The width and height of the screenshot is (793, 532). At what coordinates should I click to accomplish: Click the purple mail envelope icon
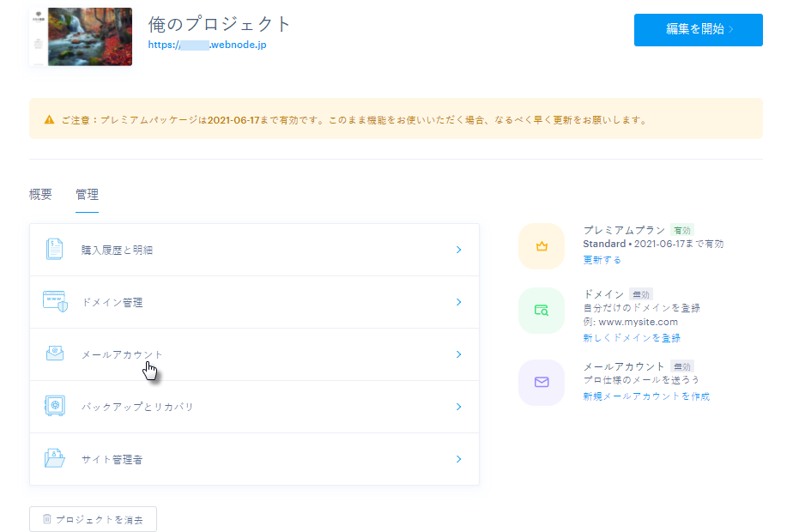click(541, 382)
